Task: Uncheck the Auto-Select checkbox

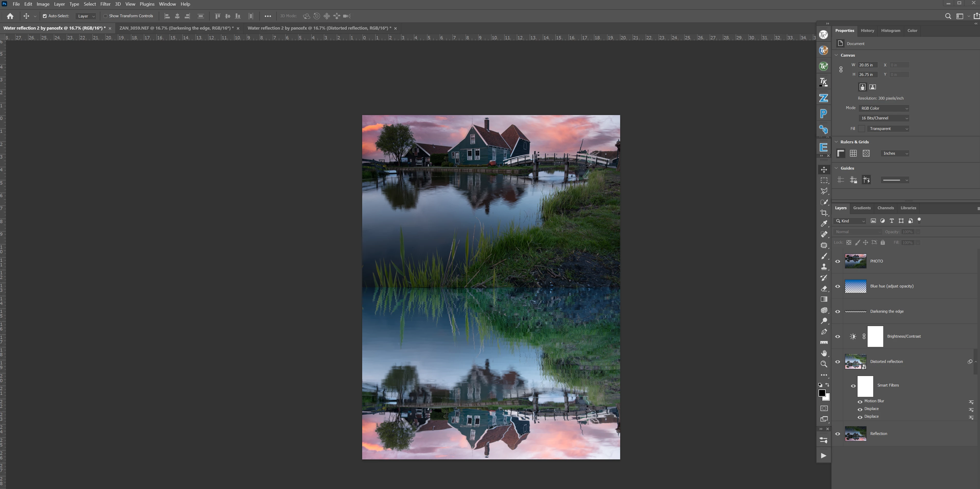Action: point(44,16)
